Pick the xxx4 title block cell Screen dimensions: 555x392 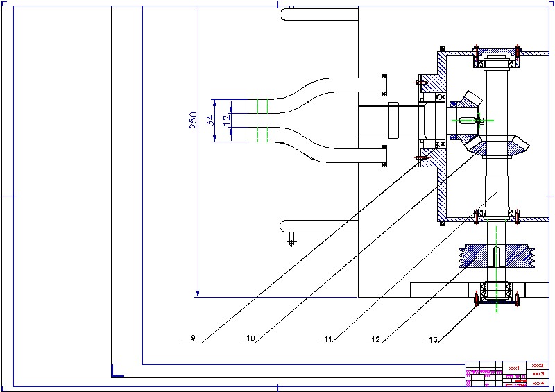538,383
